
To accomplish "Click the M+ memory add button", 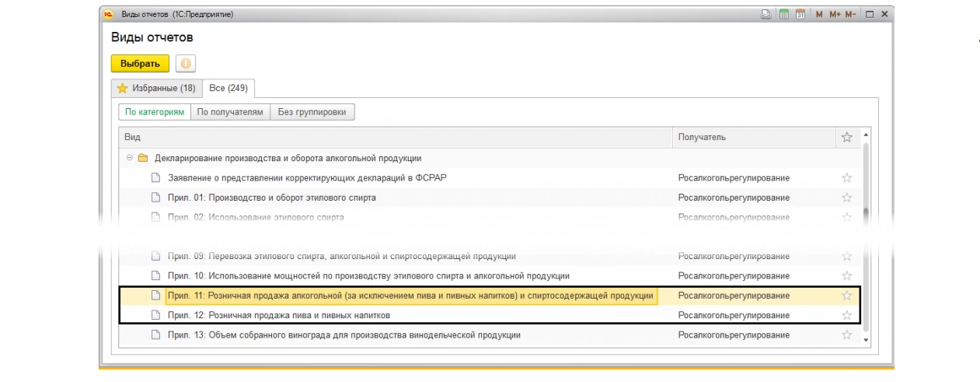I will [x=835, y=14].
